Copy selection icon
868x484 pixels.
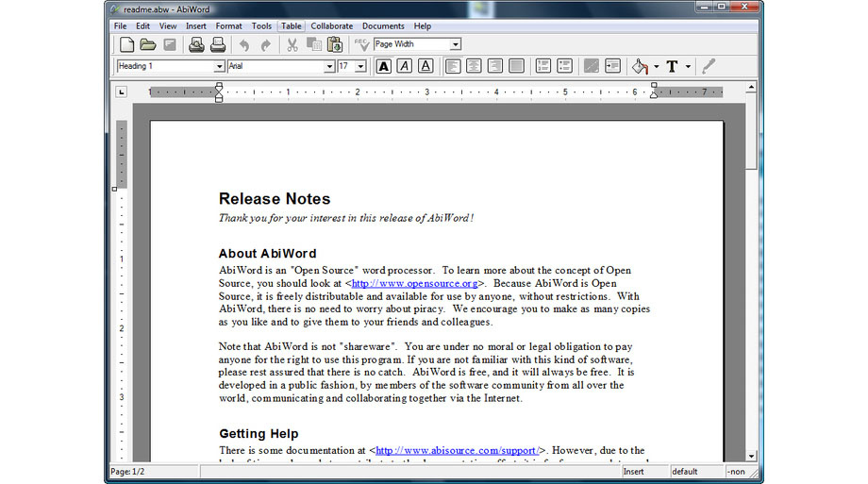click(x=314, y=44)
